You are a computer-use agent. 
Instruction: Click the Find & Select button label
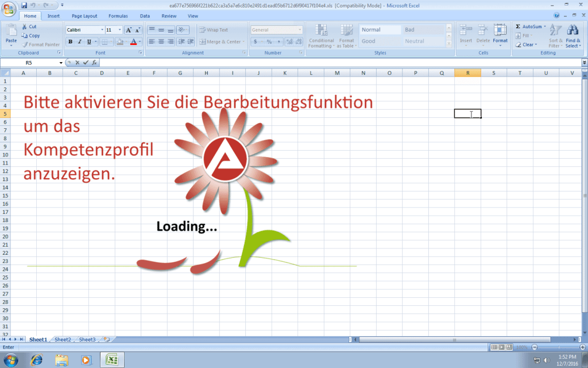(573, 43)
